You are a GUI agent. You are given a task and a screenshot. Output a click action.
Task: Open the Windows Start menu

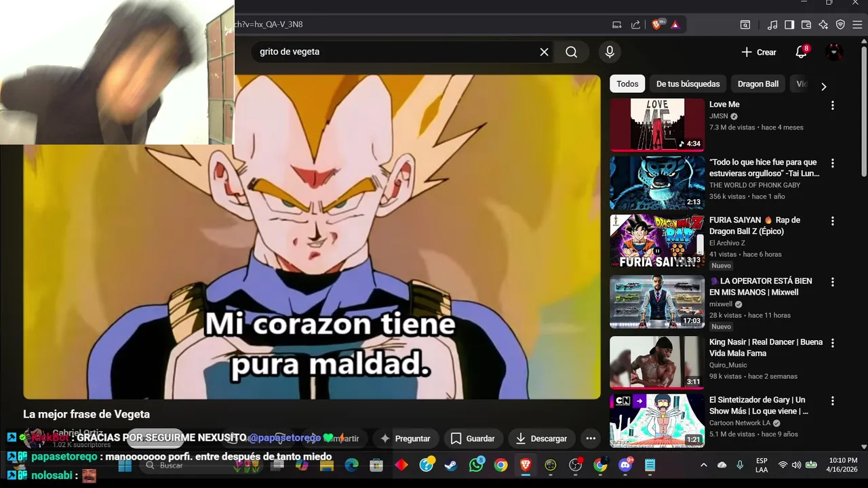pos(125,466)
